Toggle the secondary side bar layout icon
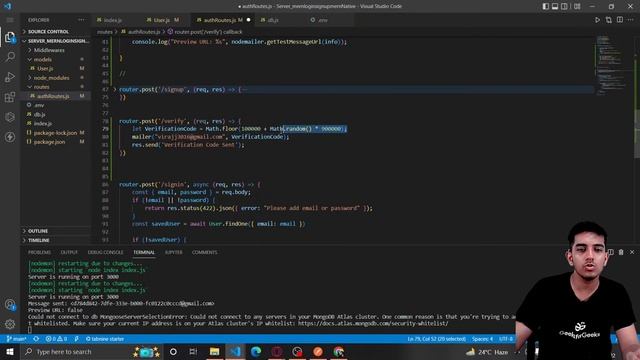Image resolution: width=640 pixels, height=360 pixels. [x=564, y=6]
